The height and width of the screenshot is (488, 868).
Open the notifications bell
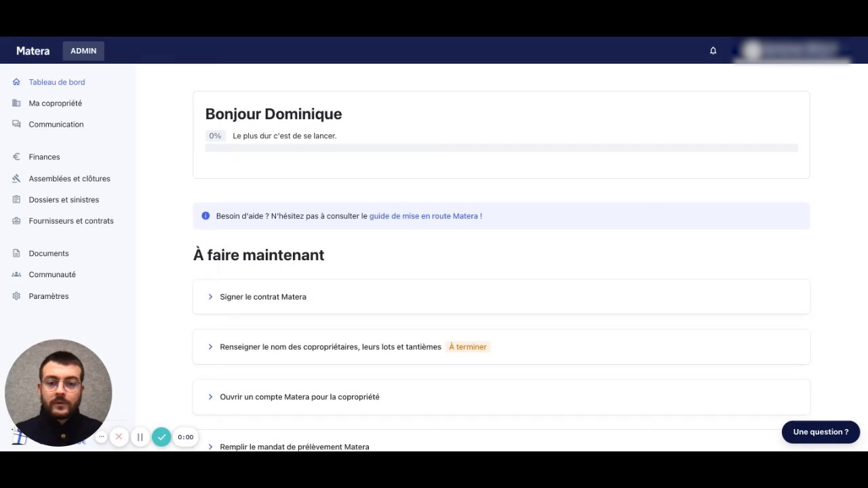713,51
